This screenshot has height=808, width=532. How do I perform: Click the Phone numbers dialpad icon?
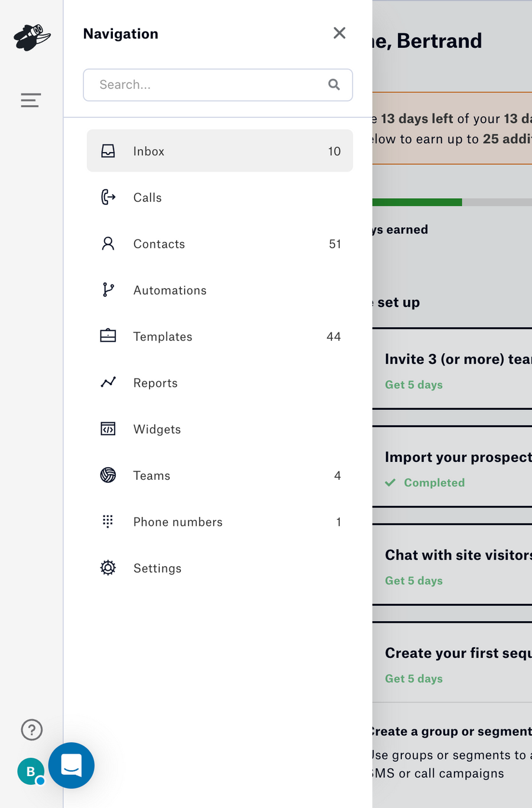click(x=108, y=522)
